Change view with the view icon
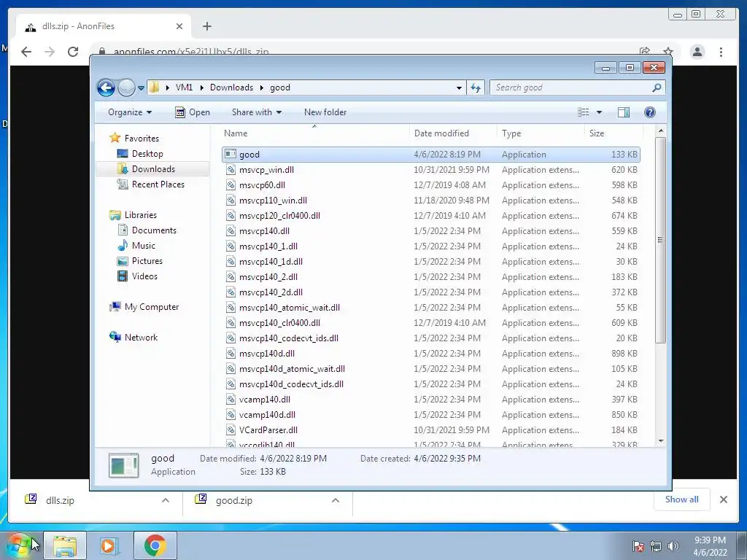The width and height of the screenshot is (747, 560). 583,112
